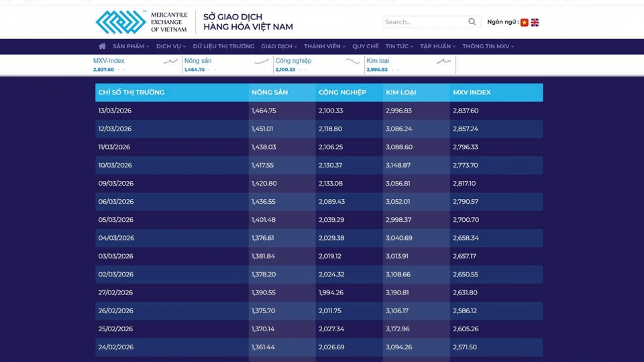The image size is (644, 362).
Task: Click into the Search text field
Action: click(423, 22)
